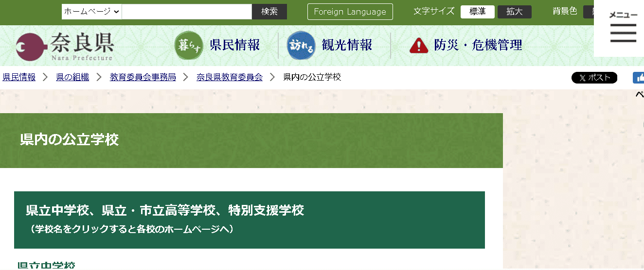Set text size to 標準
The height and width of the screenshot is (270, 644).
pyautogui.click(x=477, y=12)
